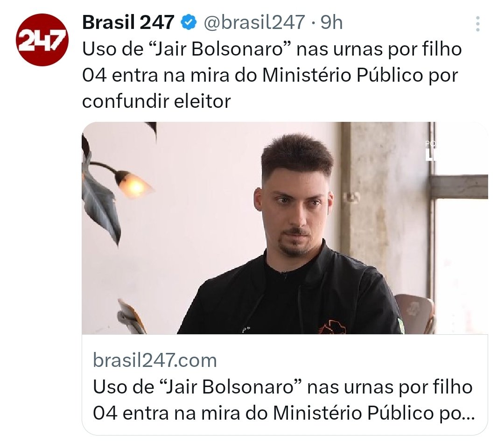Click the Brasil 247 red avatar logo
504x443 pixels.
42,40
